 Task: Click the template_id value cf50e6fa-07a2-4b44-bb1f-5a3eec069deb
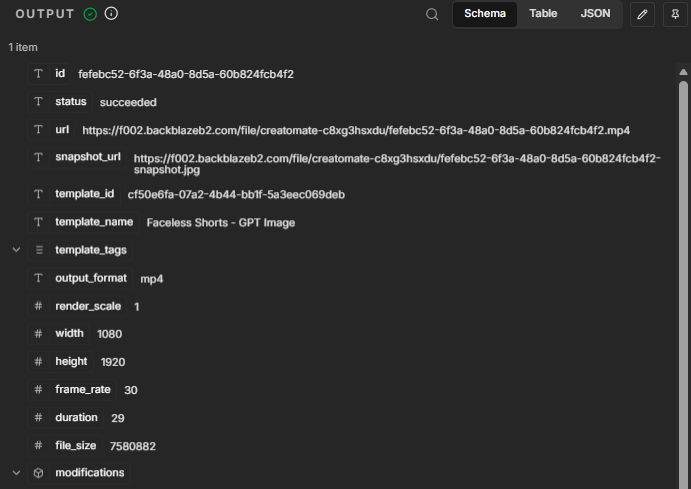[x=236, y=195]
